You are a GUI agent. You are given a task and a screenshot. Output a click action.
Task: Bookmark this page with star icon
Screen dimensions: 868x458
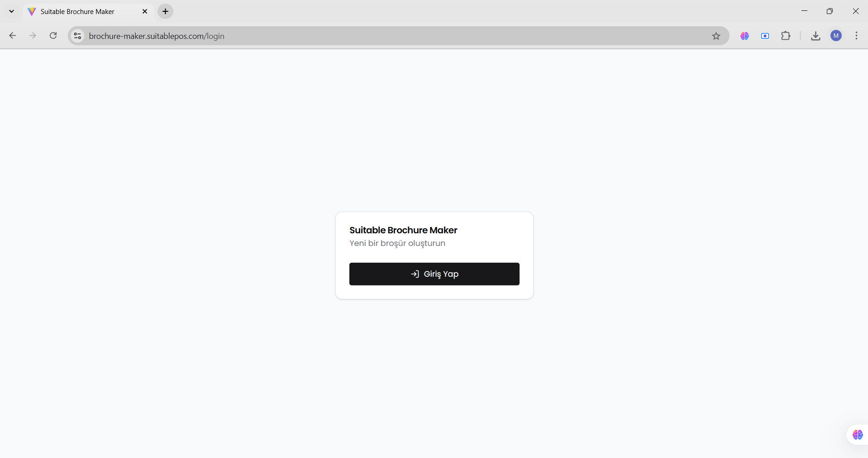(716, 36)
